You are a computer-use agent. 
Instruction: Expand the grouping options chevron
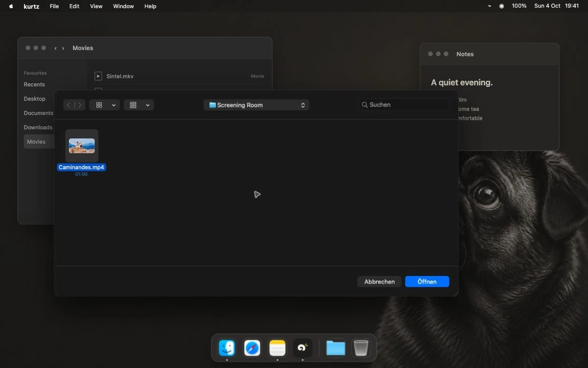point(148,105)
